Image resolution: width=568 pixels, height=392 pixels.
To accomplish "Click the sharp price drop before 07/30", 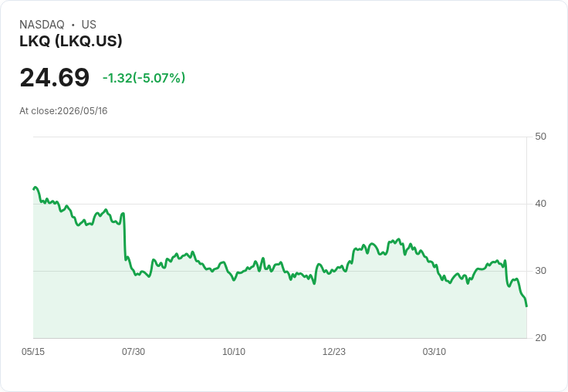I will 124,235.
